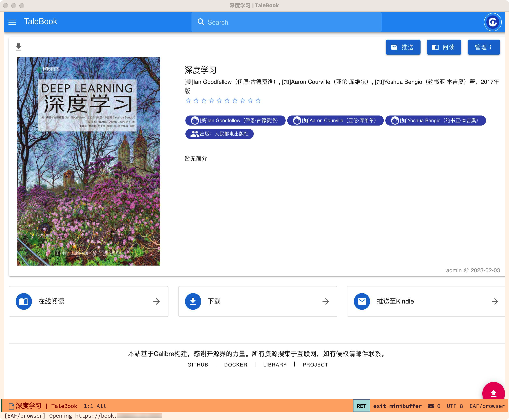Open the hamburger navigation menu
Screen dimensions: 509x420
[x=12, y=22]
